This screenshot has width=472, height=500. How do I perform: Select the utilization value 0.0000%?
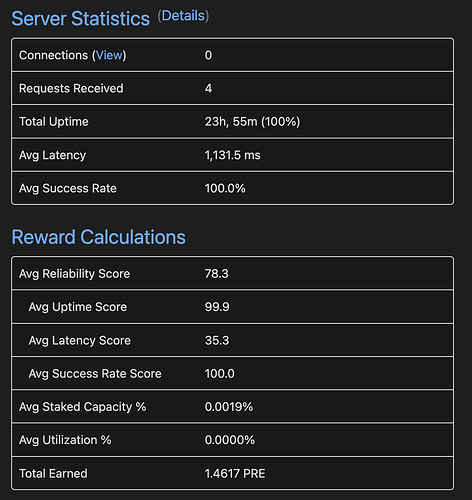click(x=230, y=440)
